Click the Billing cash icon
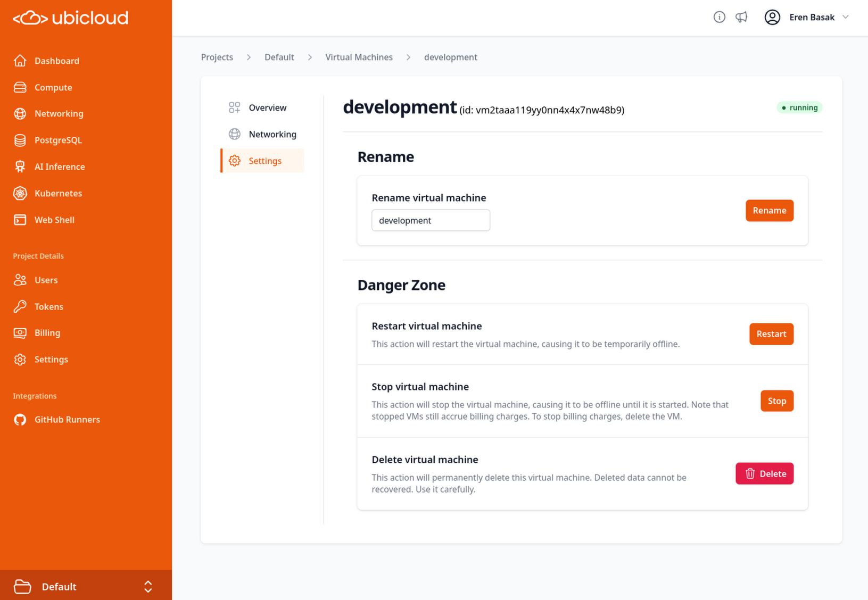 (20, 333)
